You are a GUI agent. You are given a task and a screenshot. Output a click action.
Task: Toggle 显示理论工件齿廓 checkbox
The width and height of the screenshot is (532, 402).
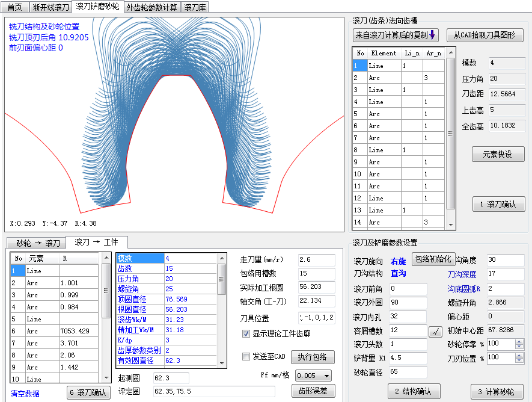point(246,334)
